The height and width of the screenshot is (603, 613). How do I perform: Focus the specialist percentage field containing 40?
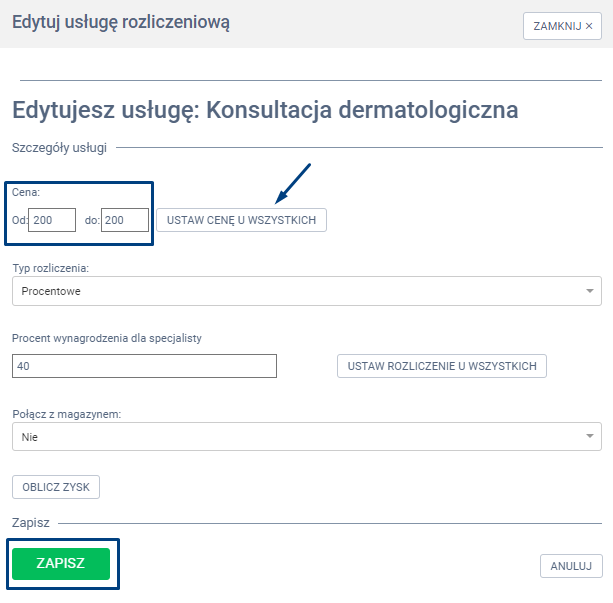(144, 366)
